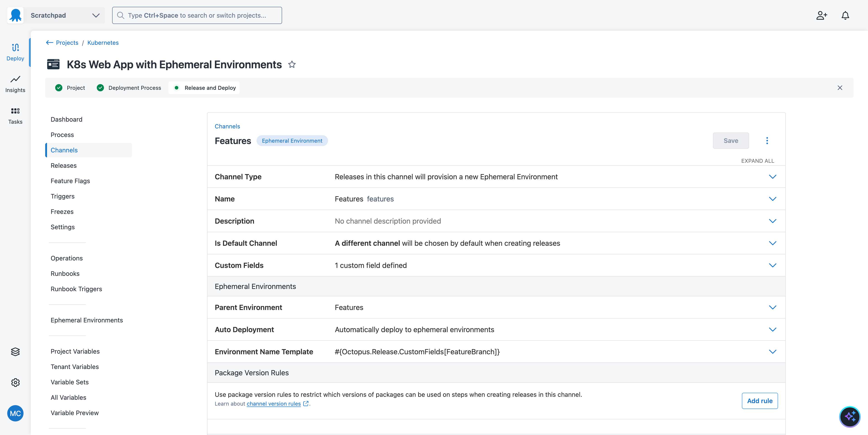Open the channel overflow menu (three dots)
The height and width of the screenshot is (435, 868).
(767, 141)
